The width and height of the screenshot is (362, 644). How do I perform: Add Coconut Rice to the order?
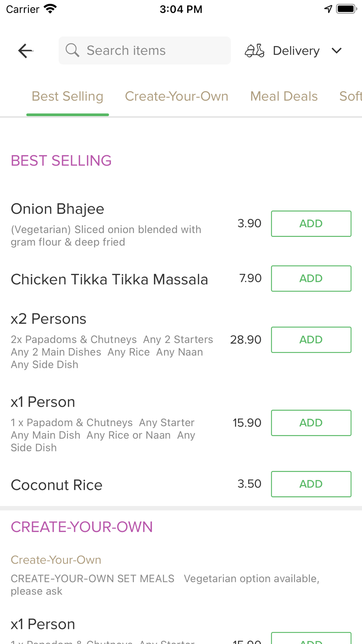(x=311, y=484)
